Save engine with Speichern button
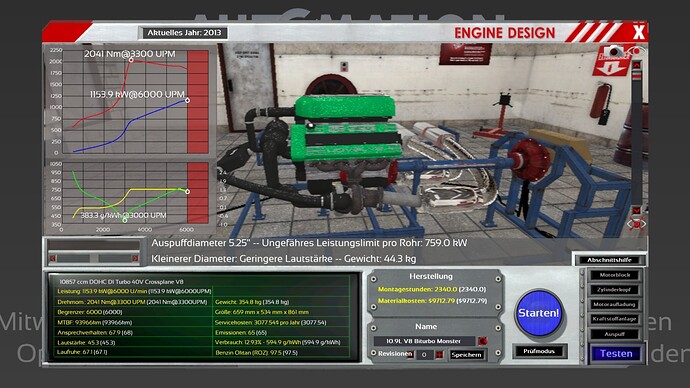Screen dimensions: 690x388 (x=466, y=355)
